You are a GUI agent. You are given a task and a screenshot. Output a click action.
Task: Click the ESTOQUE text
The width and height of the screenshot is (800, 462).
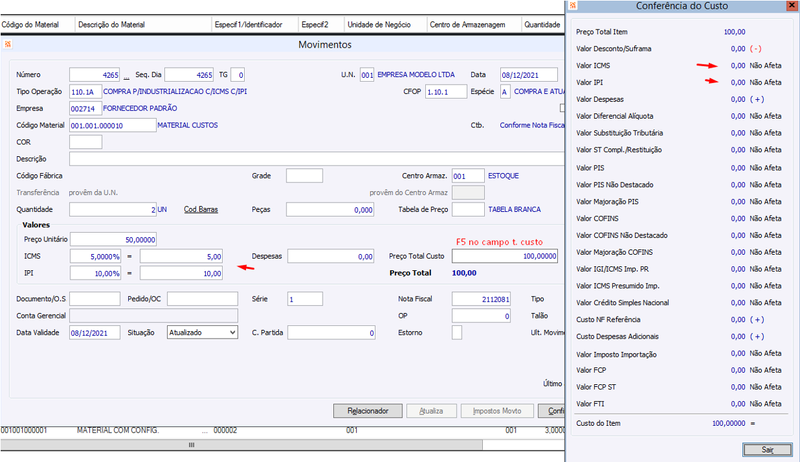coord(503,176)
